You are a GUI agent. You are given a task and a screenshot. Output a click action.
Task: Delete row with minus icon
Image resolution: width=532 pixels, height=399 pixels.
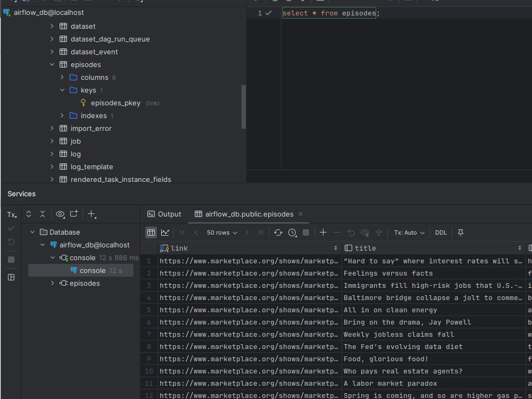pos(337,232)
